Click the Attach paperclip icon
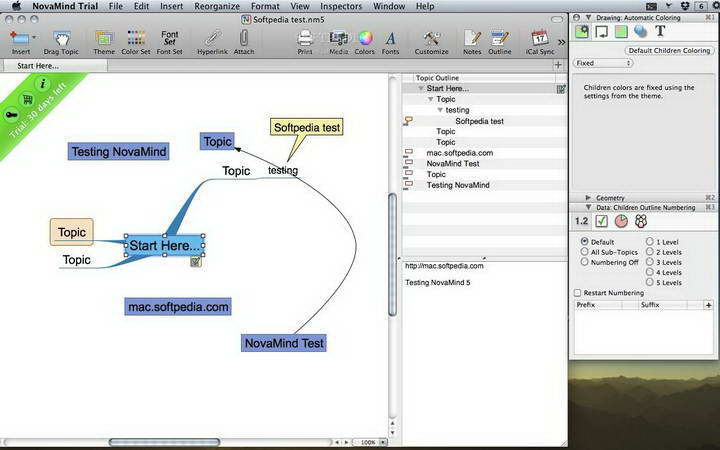This screenshot has width=720, height=450. pos(244,38)
